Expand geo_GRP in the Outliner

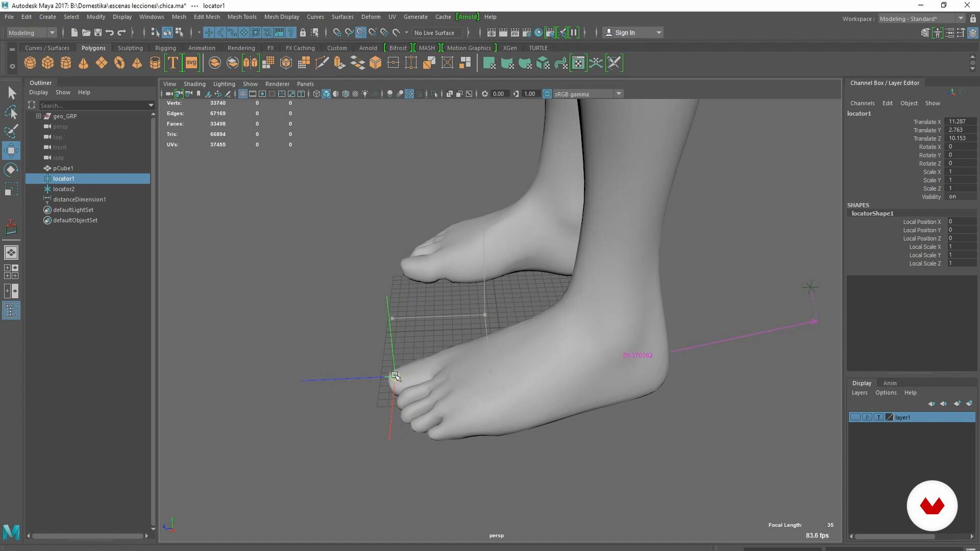pyautogui.click(x=38, y=116)
